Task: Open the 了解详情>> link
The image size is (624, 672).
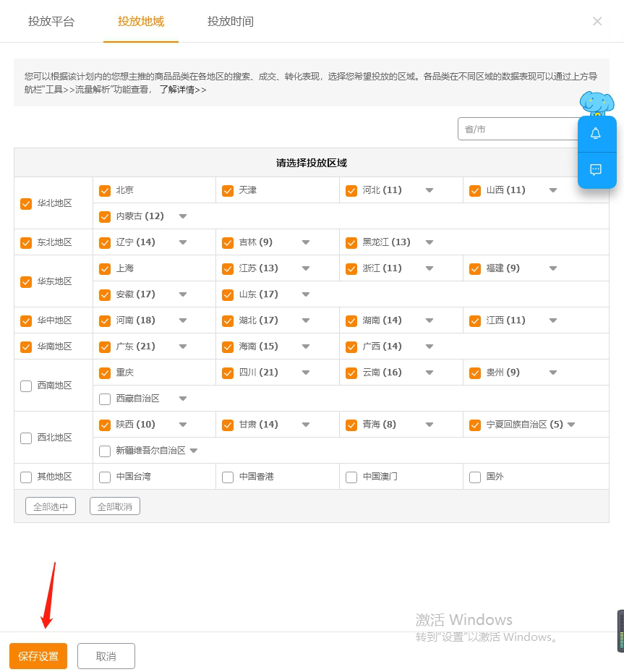Action: point(183,90)
